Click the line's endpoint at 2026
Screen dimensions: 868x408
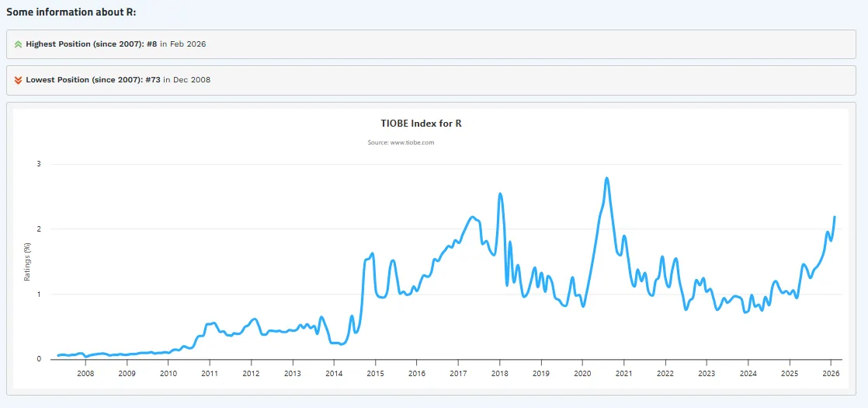(x=835, y=217)
